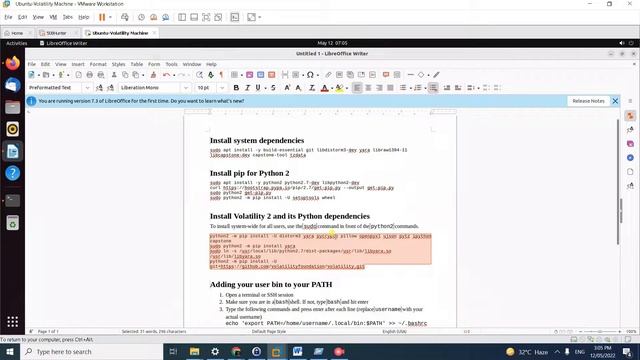Click the Strikethrough icon
Screen dimensions: 640x360
tap(273, 88)
